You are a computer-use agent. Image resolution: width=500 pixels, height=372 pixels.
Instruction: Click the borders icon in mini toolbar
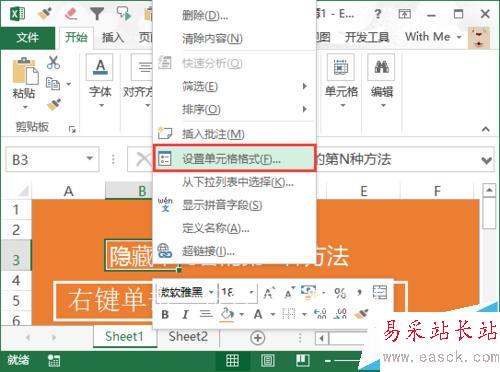click(x=289, y=314)
